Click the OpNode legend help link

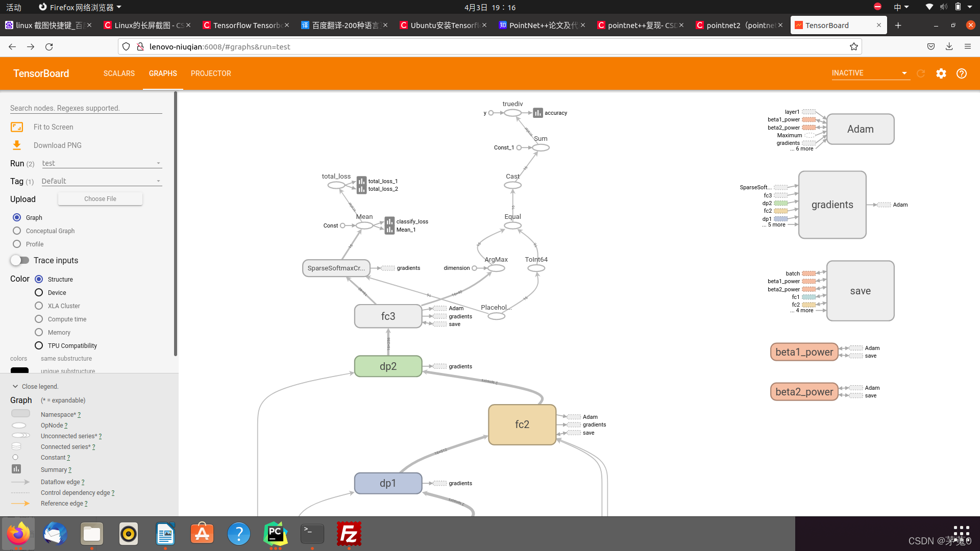coord(66,425)
